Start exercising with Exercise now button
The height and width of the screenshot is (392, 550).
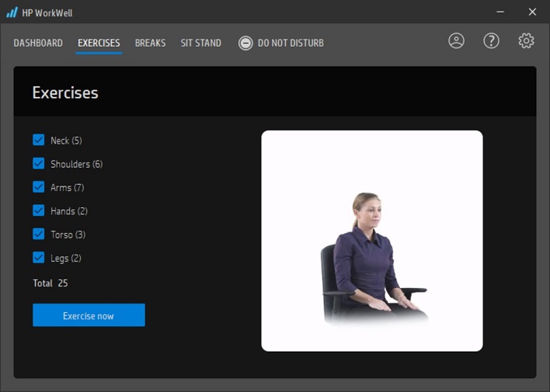click(89, 315)
